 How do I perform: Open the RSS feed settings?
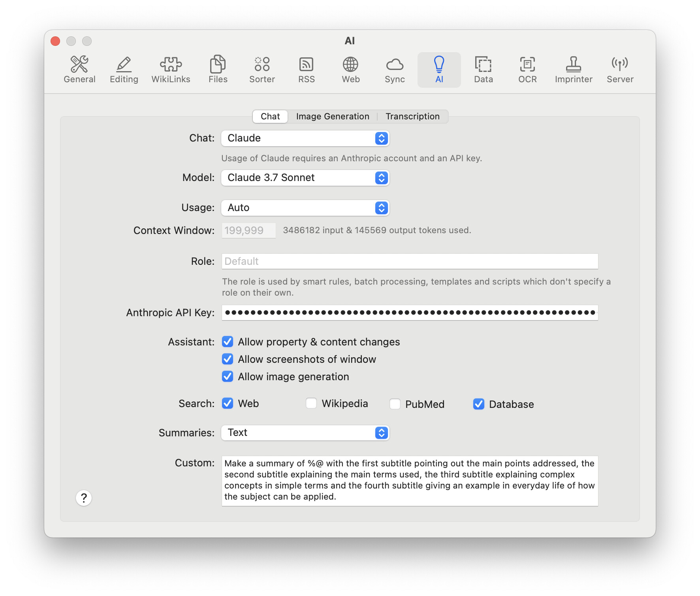pyautogui.click(x=306, y=70)
